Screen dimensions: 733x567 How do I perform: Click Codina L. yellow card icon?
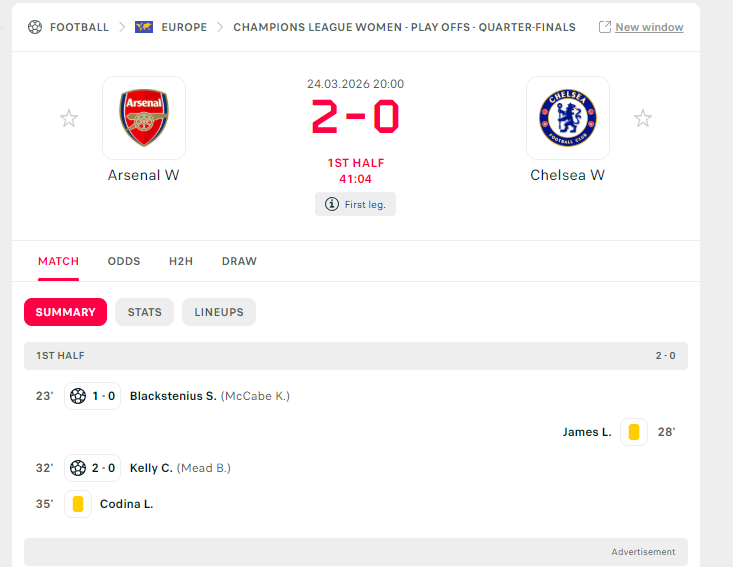(x=78, y=504)
